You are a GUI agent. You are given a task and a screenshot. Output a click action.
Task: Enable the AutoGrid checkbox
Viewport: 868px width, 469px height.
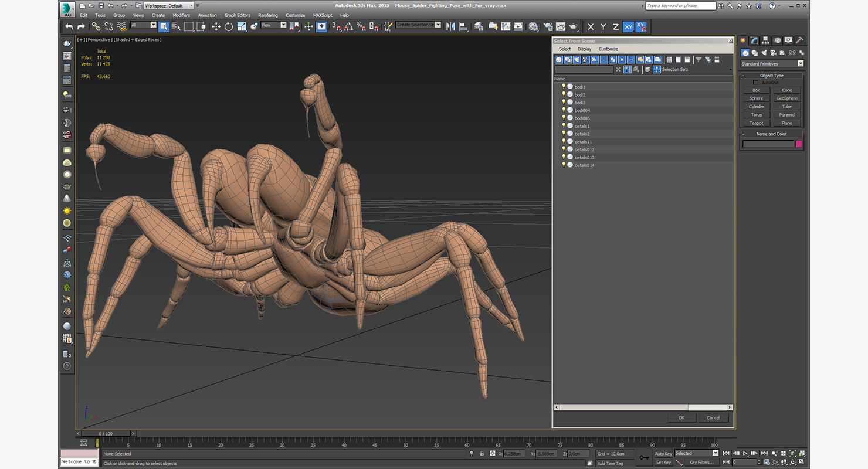click(x=755, y=83)
